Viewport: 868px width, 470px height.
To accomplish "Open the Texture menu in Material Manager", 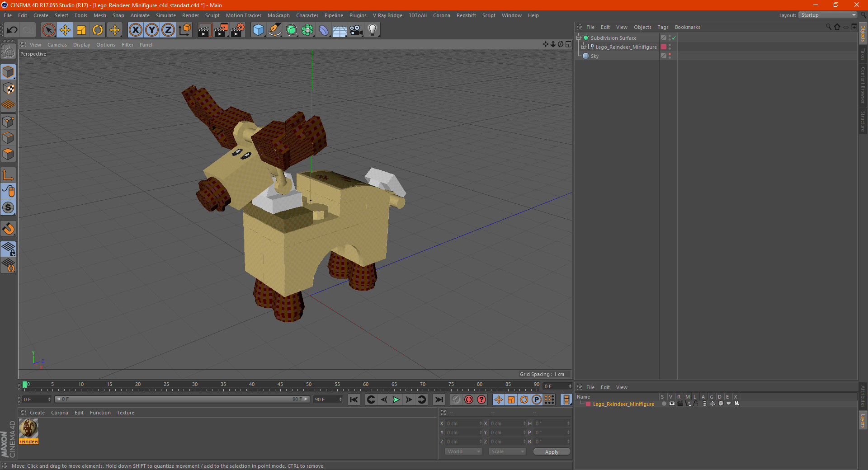I will point(125,413).
